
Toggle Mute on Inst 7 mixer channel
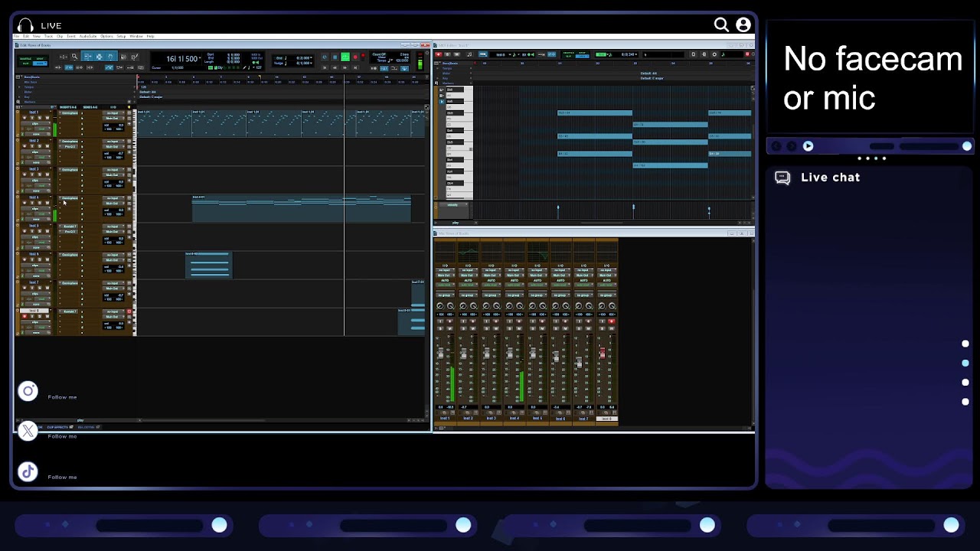tap(588, 328)
